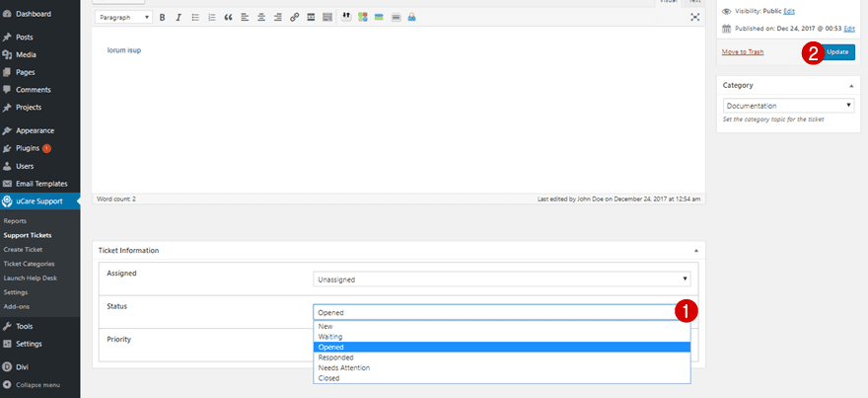Screen dimensions: 868x398
Task: Click the gray box toolbar icon
Action: pyautogui.click(x=396, y=17)
